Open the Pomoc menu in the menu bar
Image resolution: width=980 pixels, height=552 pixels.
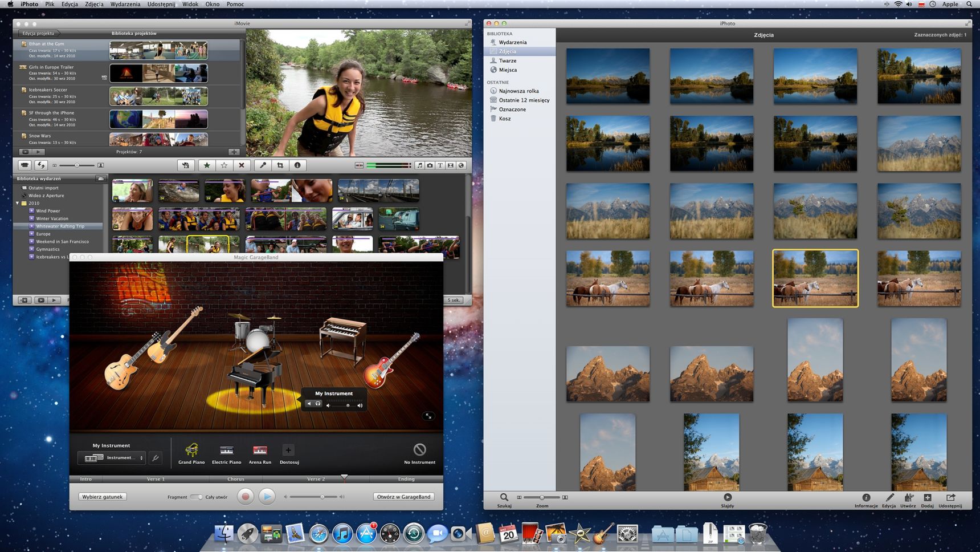tap(235, 4)
